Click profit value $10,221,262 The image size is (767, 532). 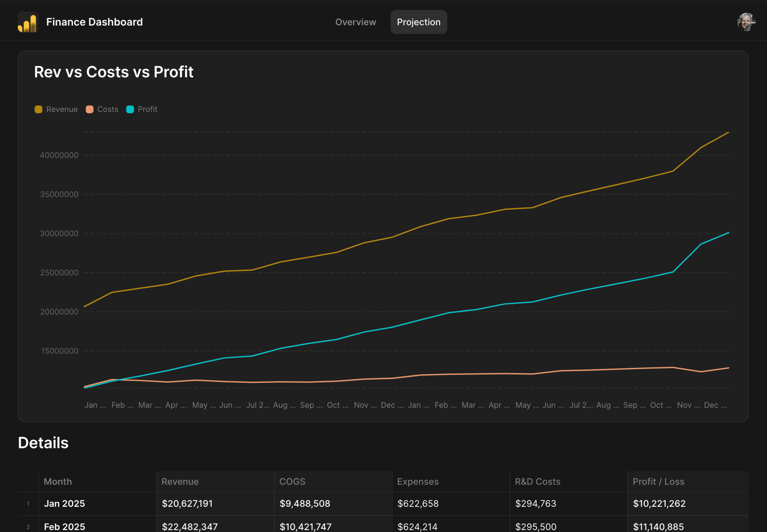(x=659, y=504)
